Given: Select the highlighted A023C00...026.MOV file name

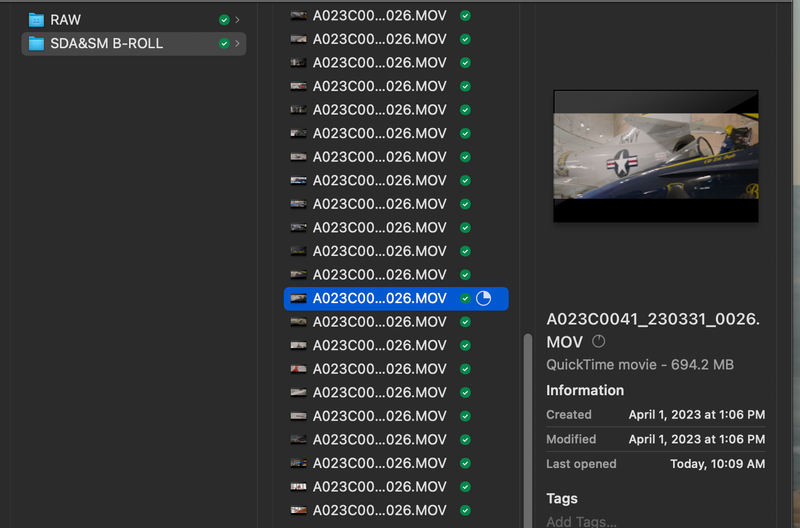Looking at the screenshot, I should (x=379, y=298).
